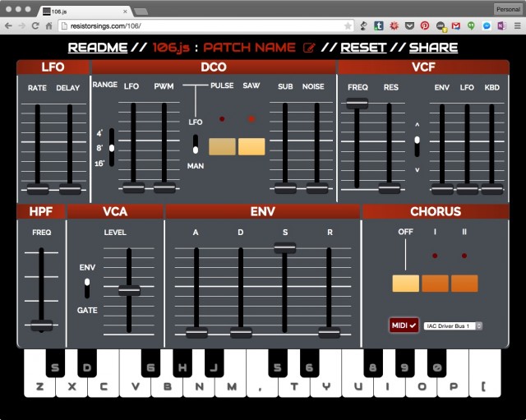This screenshot has width=526, height=420.
Task: Toggle the DCO Pulse waveform button
Action: click(222, 146)
